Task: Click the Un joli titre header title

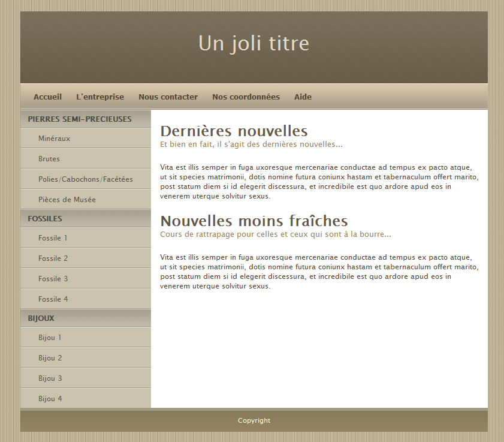Action: point(254,43)
